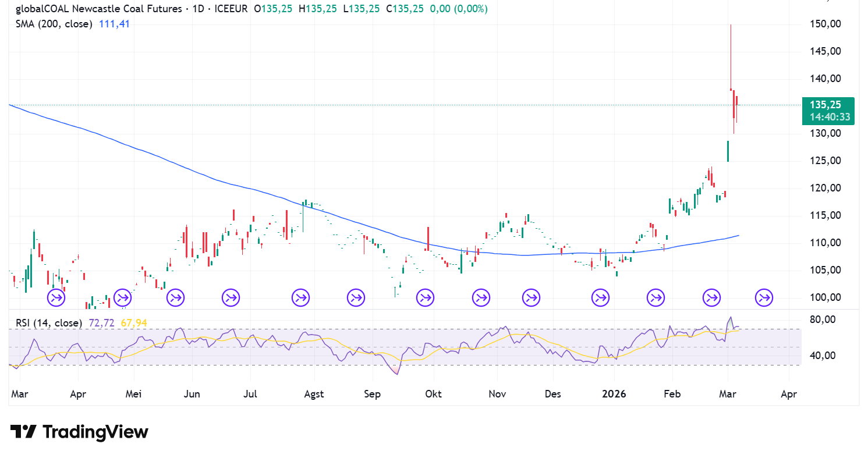Select the RSI (14, close) indicator legend
This screenshot has height=458, width=868.
point(49,323)
